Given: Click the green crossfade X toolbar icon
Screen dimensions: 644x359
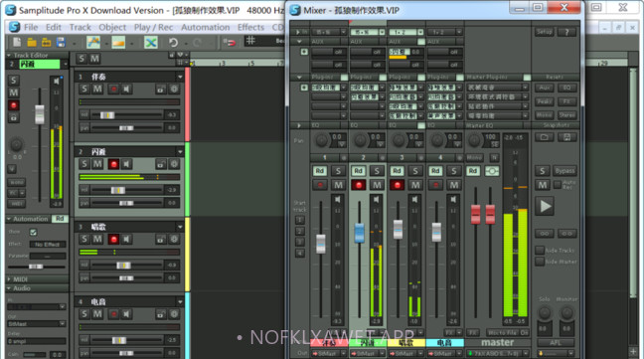Looking at the screenshot, I should coord(151,42).
